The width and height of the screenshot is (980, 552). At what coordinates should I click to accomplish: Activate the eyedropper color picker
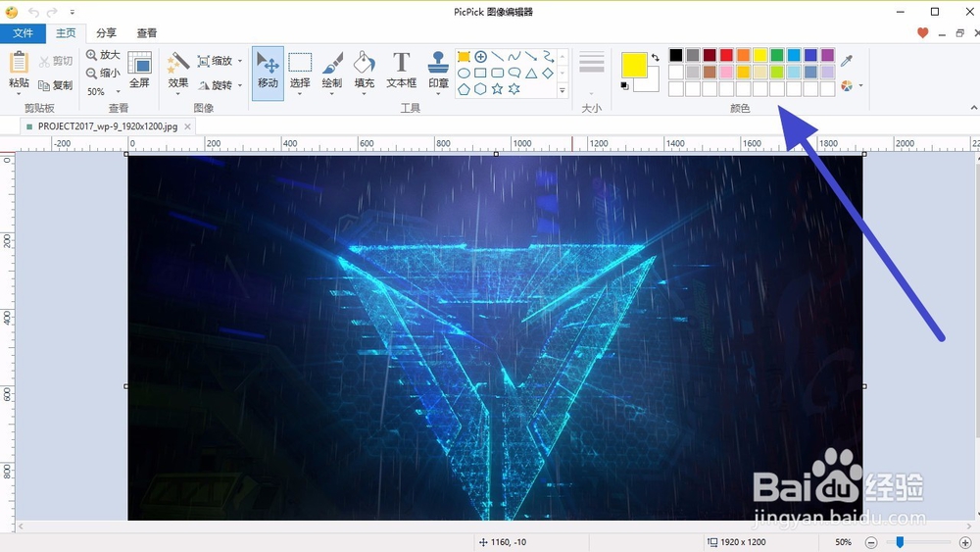pos(847,60)
